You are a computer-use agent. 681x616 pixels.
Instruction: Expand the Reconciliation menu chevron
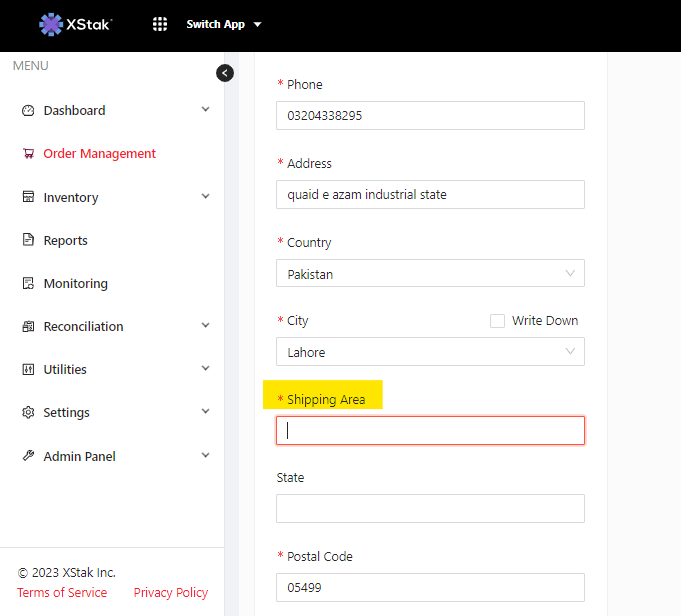(206, 326)
